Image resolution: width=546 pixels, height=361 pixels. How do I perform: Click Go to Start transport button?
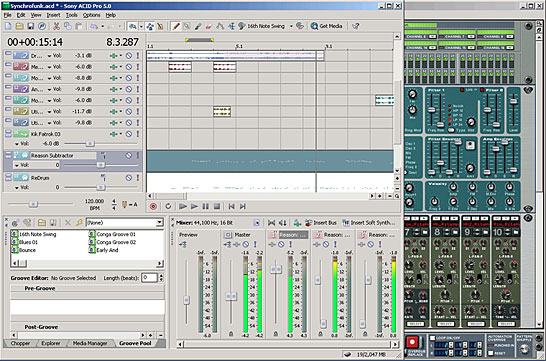pos(231,206)
